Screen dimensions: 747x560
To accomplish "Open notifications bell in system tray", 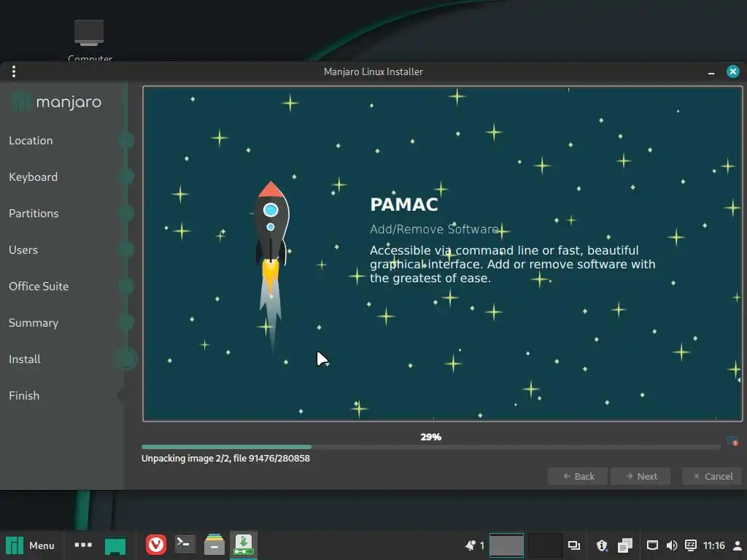I will coord(471,545).
